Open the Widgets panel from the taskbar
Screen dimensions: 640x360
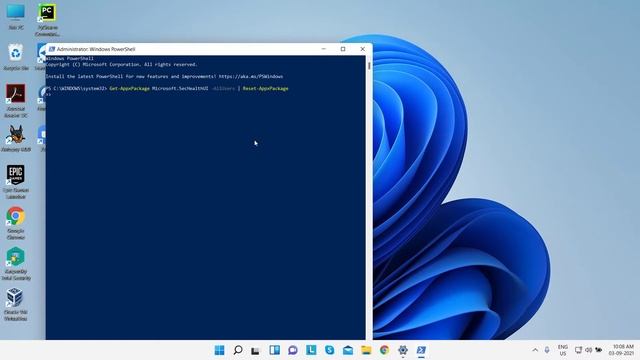click(274, 350)
